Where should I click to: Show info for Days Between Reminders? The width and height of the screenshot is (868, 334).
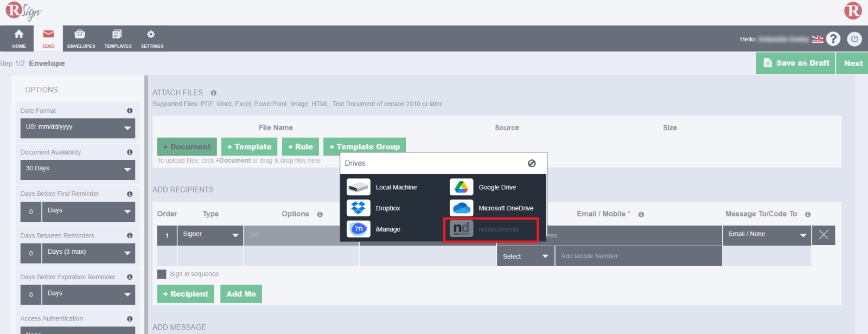pos(130,235)
